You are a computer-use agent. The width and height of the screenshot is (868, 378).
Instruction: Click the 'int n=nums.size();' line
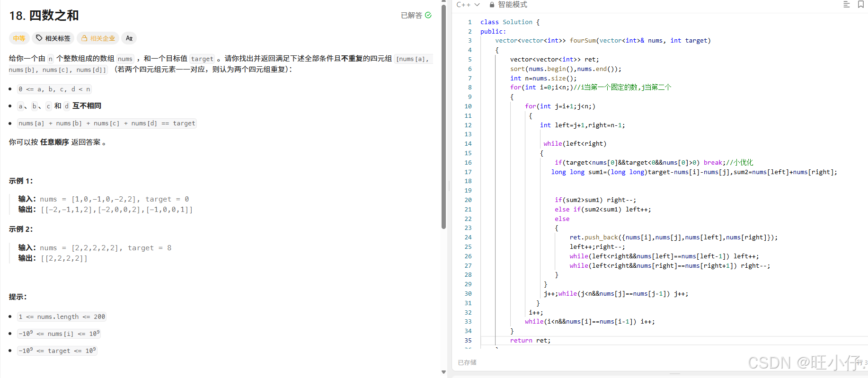[543, 79]
